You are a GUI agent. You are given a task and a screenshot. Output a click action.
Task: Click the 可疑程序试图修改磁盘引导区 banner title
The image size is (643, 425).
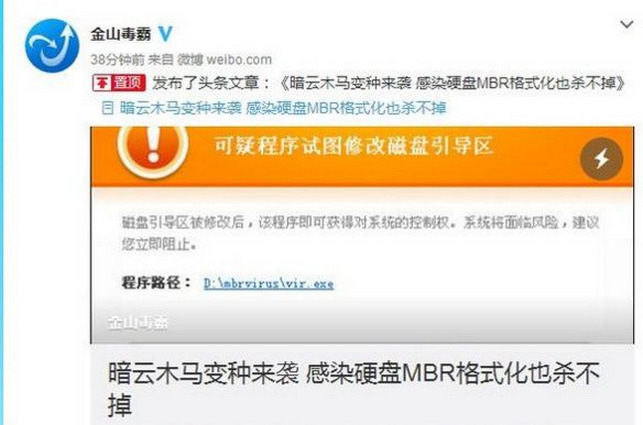pos(353,146)
